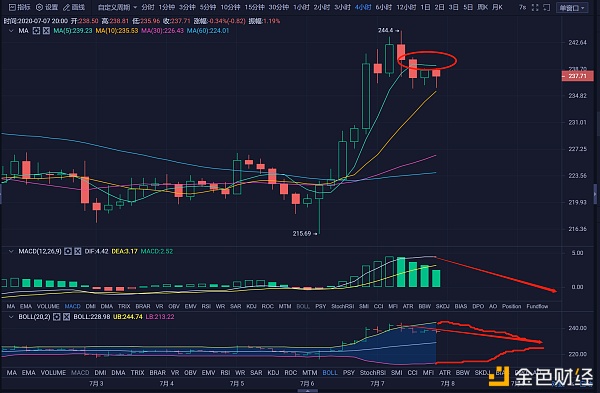Click the active MACD item in middle row
Image resolution: width=600 pixels, height=393 pixels.
[73, 307]
